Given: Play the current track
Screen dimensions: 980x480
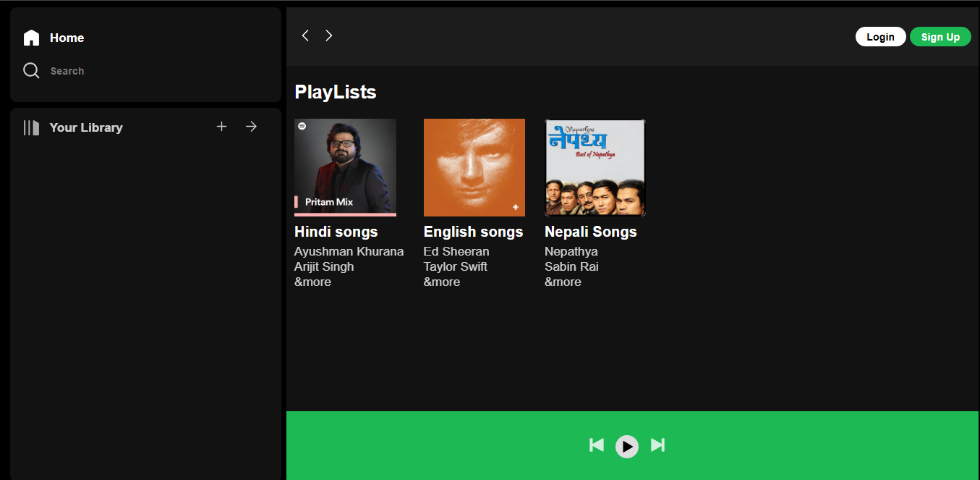Looking at the screenshot, I should coord(627,447).
